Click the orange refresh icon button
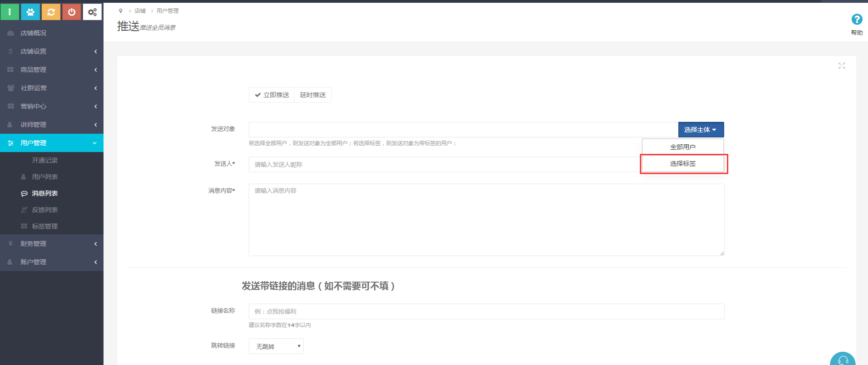The height and width of the screenshot is (365, 868). pyautogui.click(x=51, y=12)
